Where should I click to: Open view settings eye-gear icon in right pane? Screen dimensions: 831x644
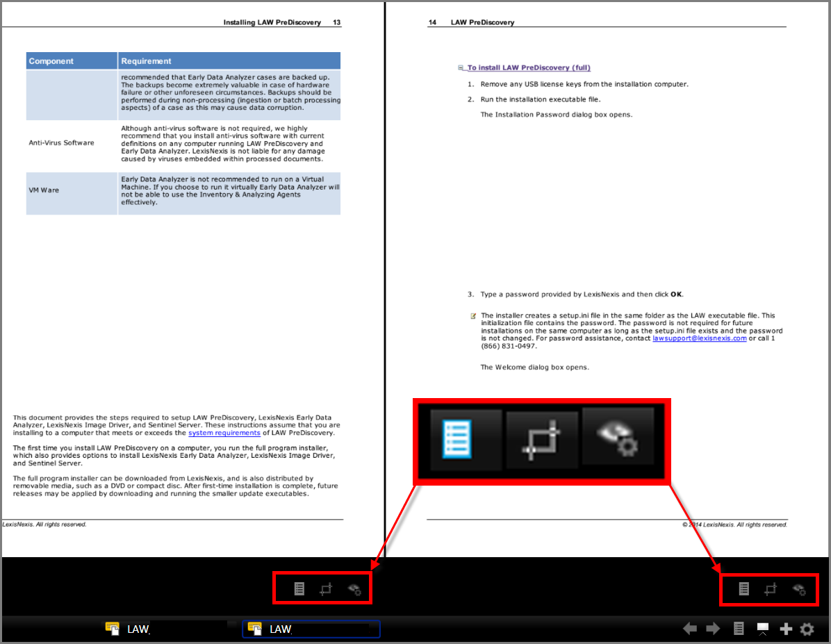click(798, 589)
